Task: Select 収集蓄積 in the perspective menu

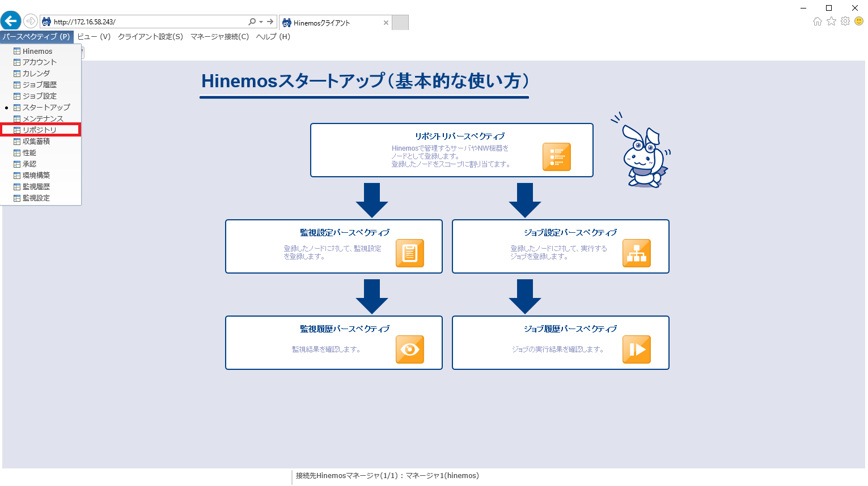Action: pos(41,142)
